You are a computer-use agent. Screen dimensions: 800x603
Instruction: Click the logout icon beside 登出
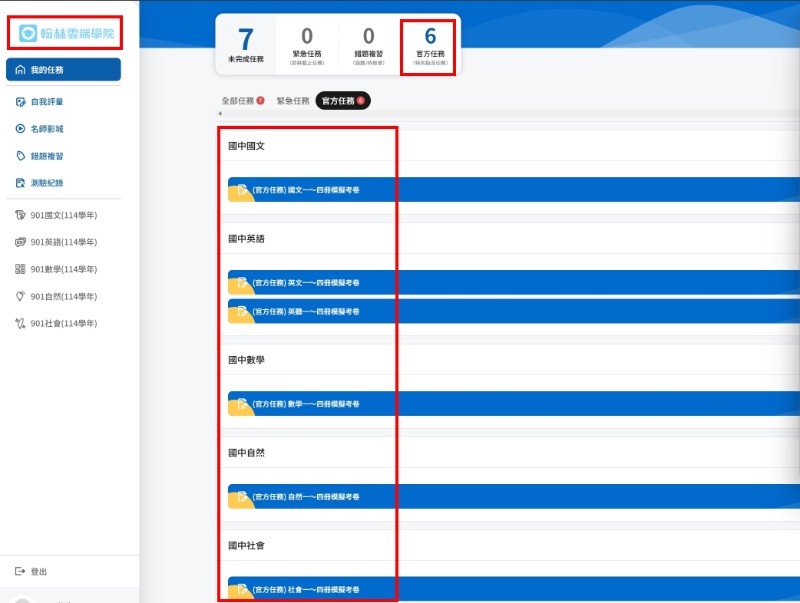(x=20, y=572)
